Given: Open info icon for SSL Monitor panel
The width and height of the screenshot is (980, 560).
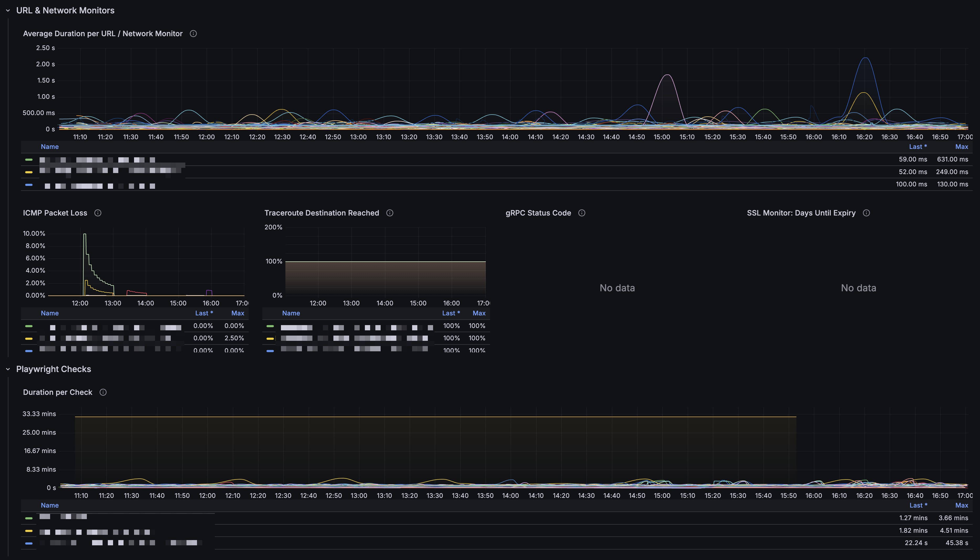Looking at the screenshot, I should pyautogui.click(x=866, y=213).
